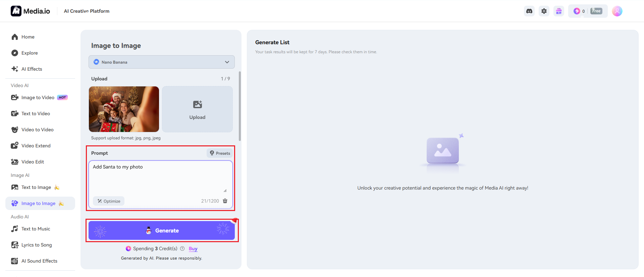Click the uploaded Christmas family photo thumbnail
644x277 pixels.
(x=124, y=109)
